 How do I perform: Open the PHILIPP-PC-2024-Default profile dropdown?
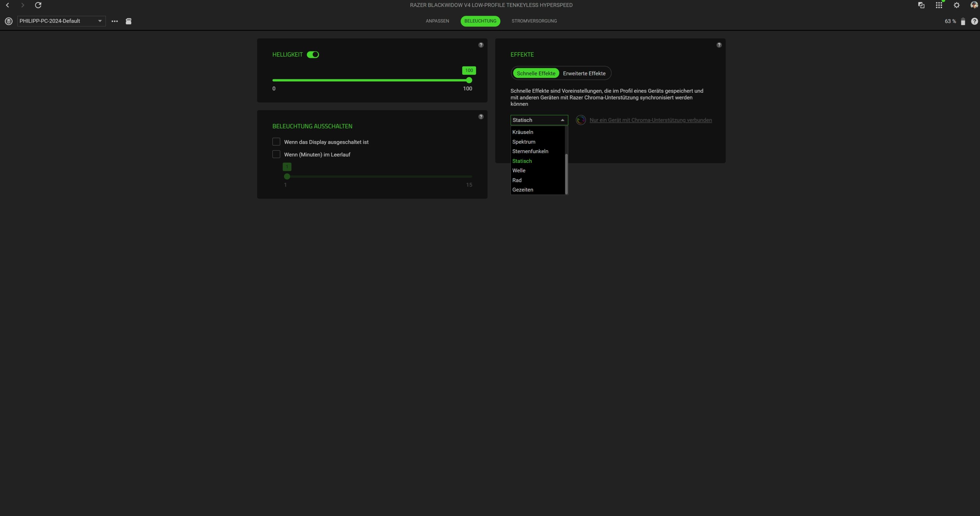61,21
